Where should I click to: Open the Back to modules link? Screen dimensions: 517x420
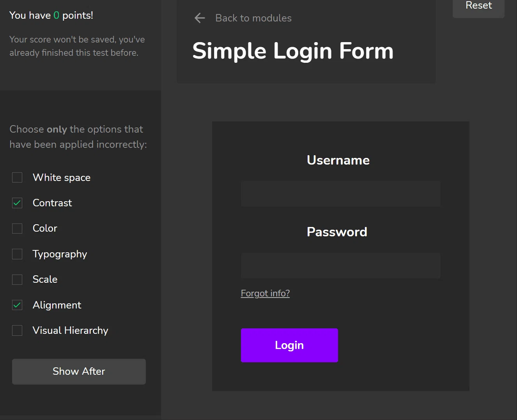click(x=253, y=18)
